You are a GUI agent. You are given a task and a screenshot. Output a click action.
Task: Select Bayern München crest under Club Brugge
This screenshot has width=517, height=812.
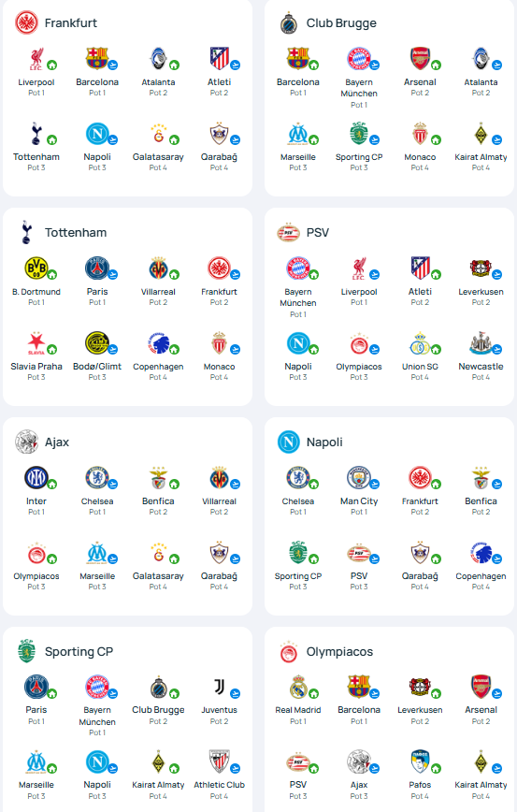[x=358, y=59]
